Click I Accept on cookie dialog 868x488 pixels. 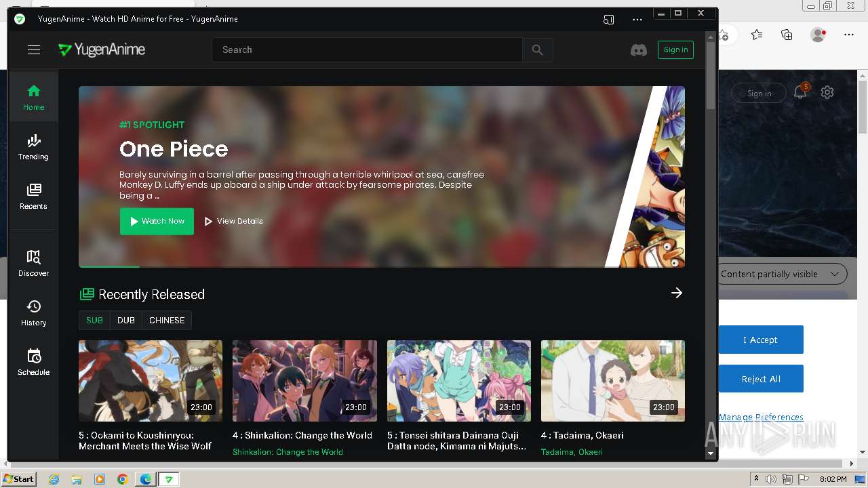761,340
